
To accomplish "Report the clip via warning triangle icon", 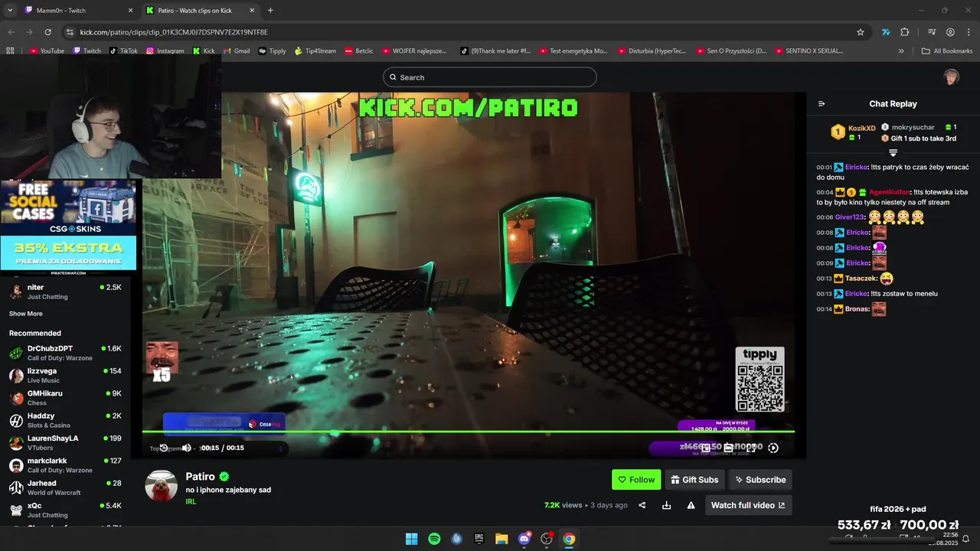I will coord(691,505).
